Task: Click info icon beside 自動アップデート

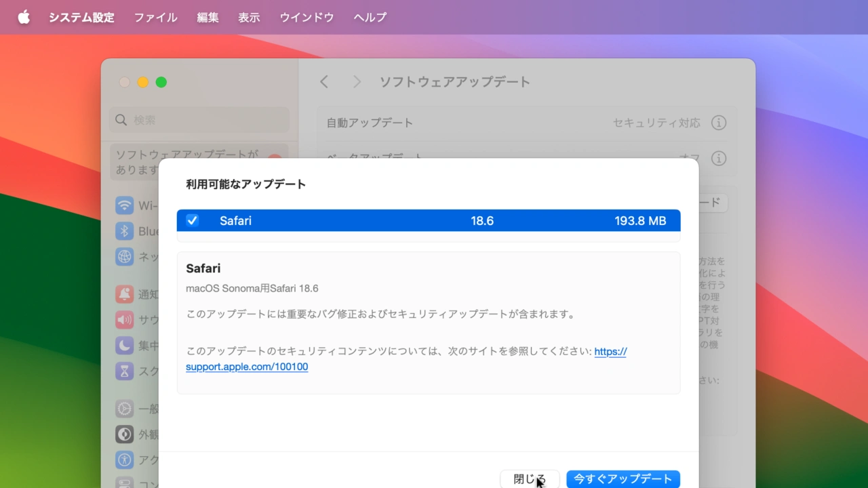Action: [x=718, y=123]
